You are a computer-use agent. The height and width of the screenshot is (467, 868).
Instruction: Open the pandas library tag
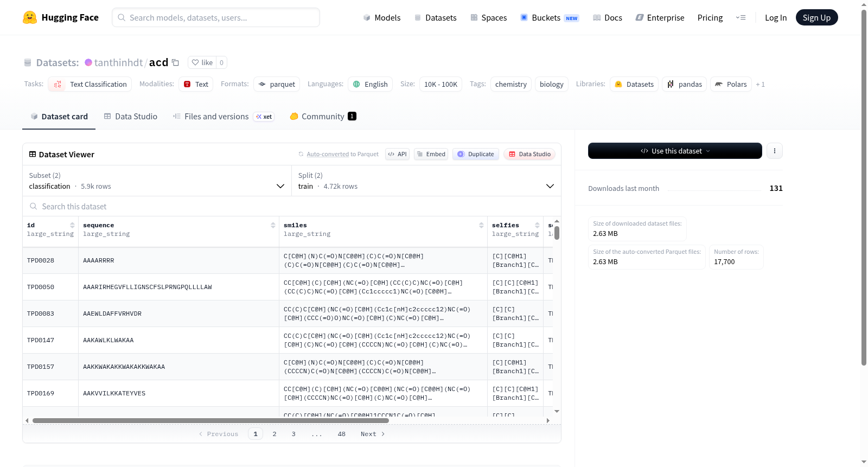[685, 84]
